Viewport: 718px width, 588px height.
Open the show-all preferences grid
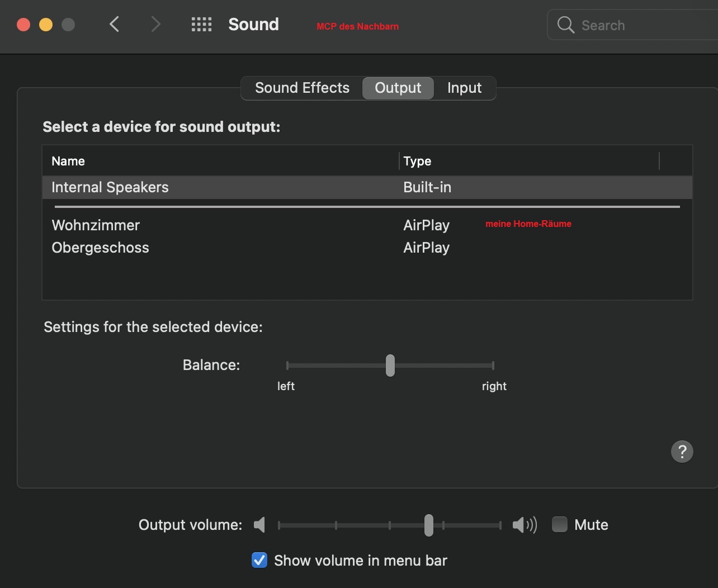[201, 24]
